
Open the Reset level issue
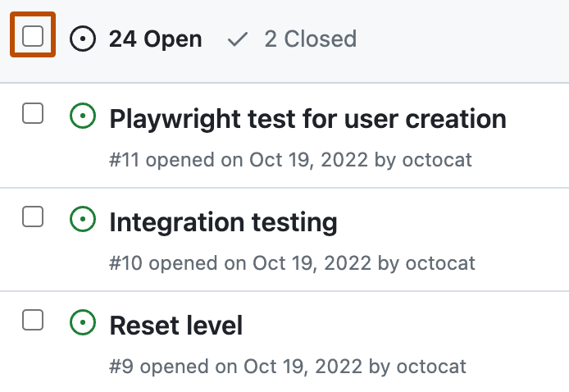coord(176,326)
